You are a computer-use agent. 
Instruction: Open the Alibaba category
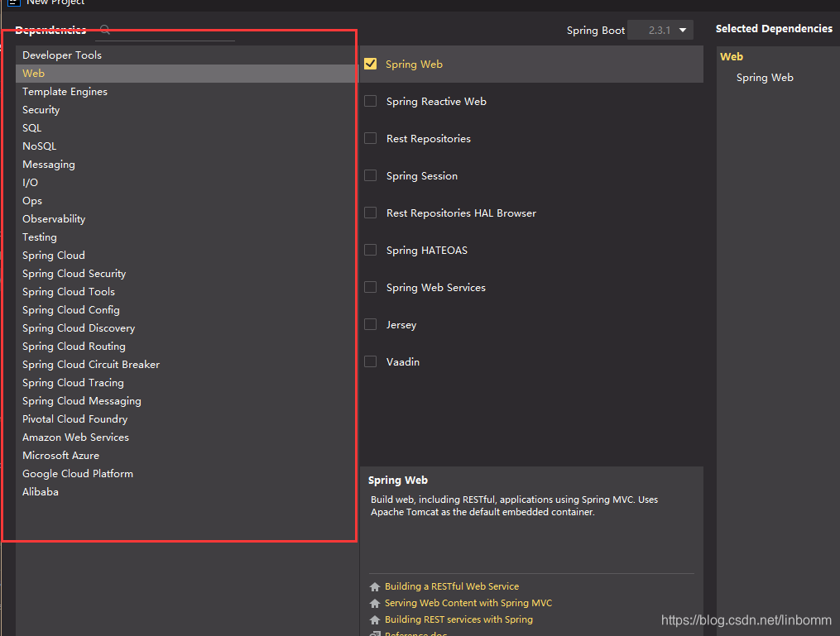coord(186,492)
